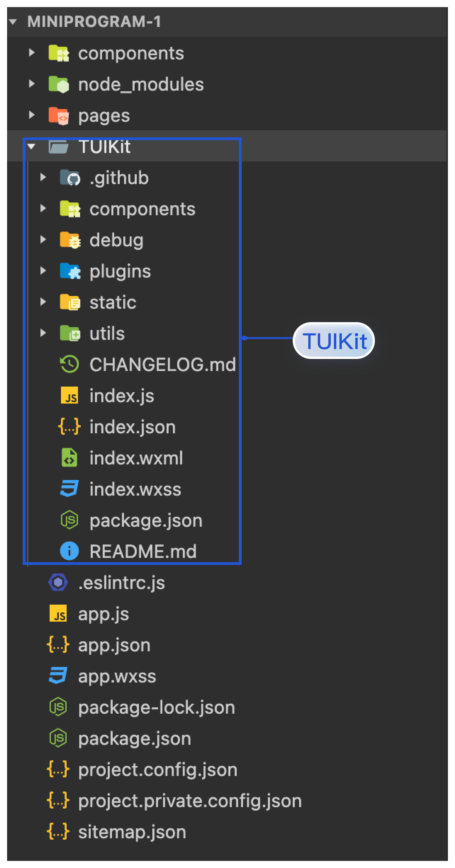Select the debug folder name
This screenshot has height=868, width=455.
coord(117,240)
